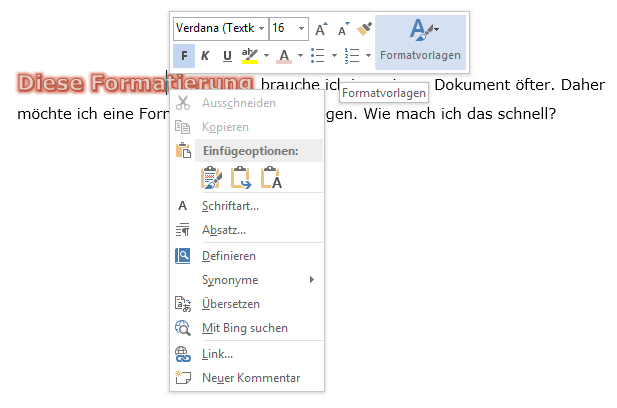Open the Schriftart... font dialog entry

[247, 206]
